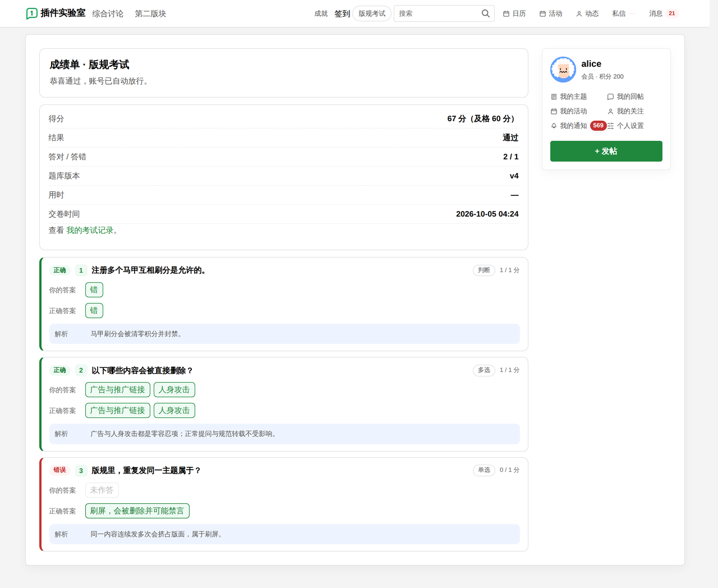Click the 刷屏，会被删除并可能禁言 correct answer chip
718x588 pixels.
137,511
